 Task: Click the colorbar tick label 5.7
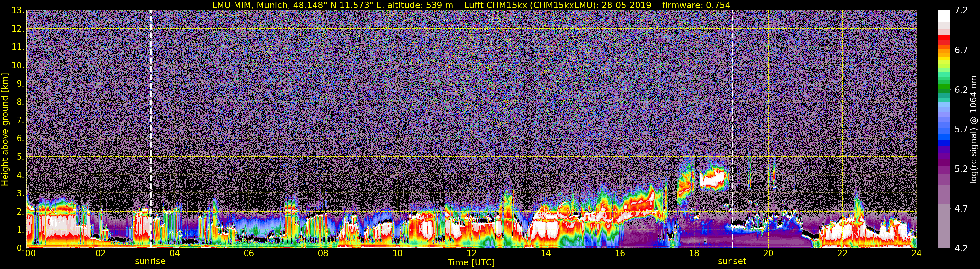click(x=961, y=130)
